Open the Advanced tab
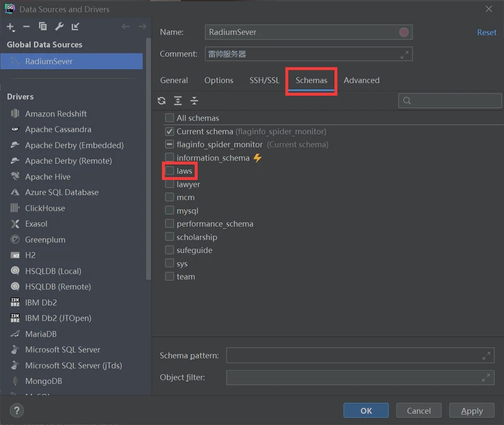504x425 pixels. [x=362, y=81]
